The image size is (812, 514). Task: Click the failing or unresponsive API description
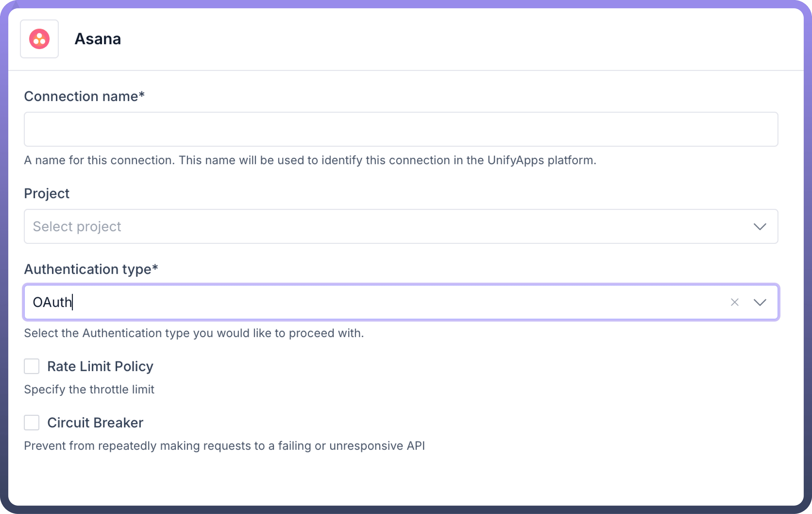coord(224,446)
